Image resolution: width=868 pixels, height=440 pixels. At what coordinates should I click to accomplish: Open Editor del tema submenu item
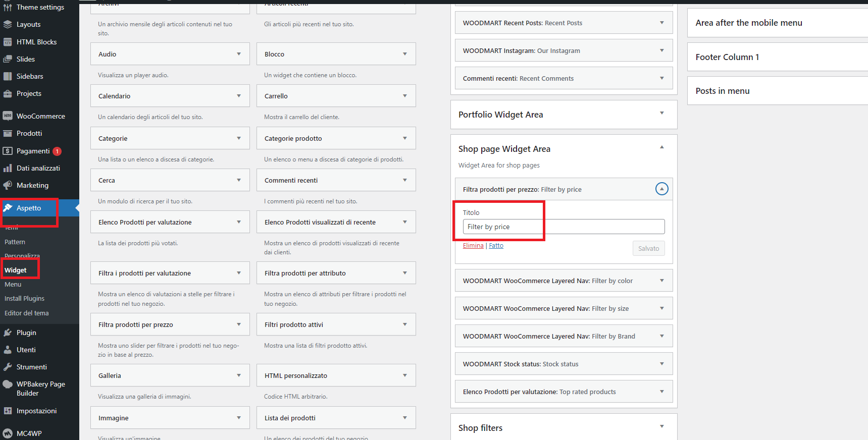[x=27, y=313]
